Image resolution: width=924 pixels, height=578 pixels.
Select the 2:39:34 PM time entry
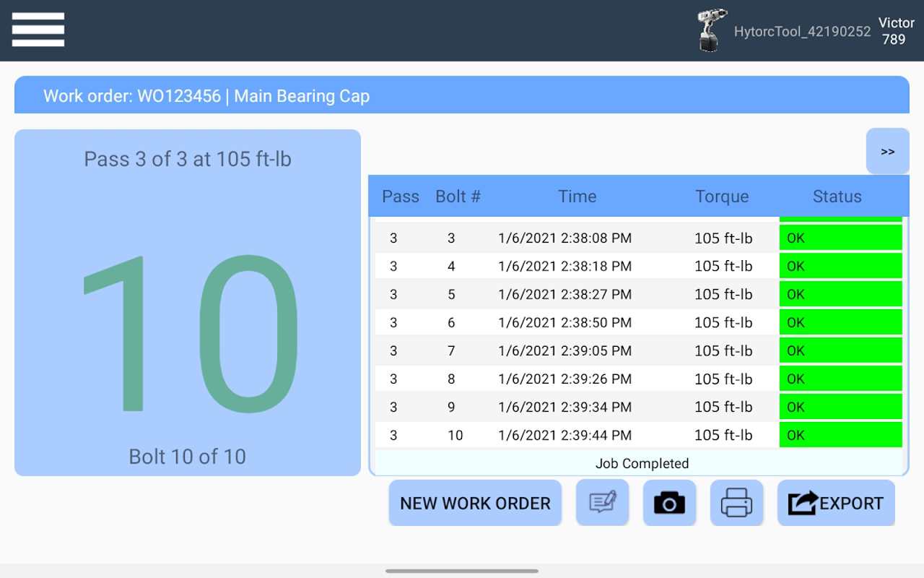[565, 407]
